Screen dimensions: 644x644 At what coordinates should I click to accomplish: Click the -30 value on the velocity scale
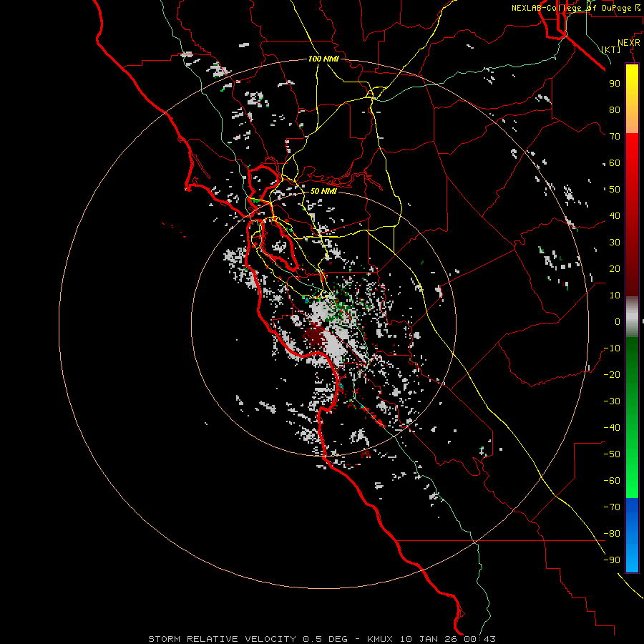coord(612,401)
